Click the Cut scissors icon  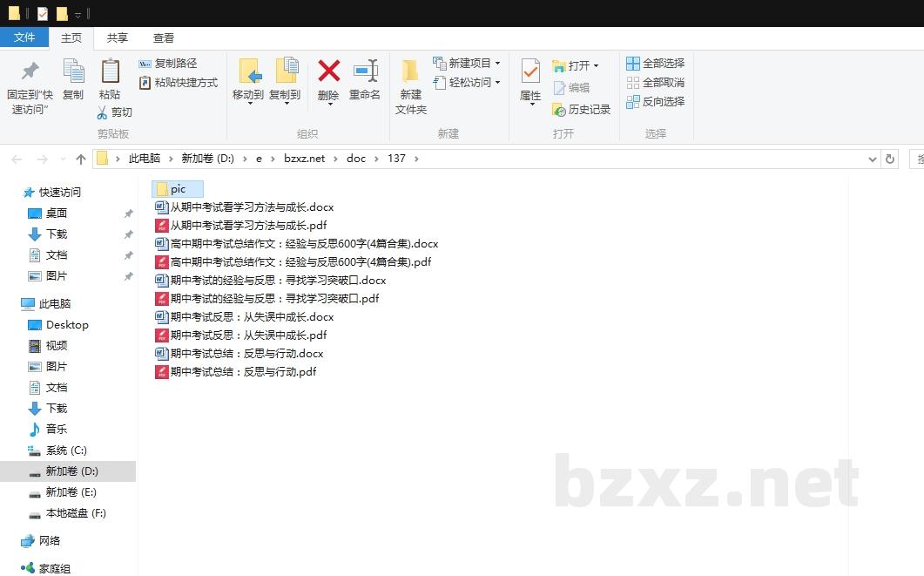(103, 112)
